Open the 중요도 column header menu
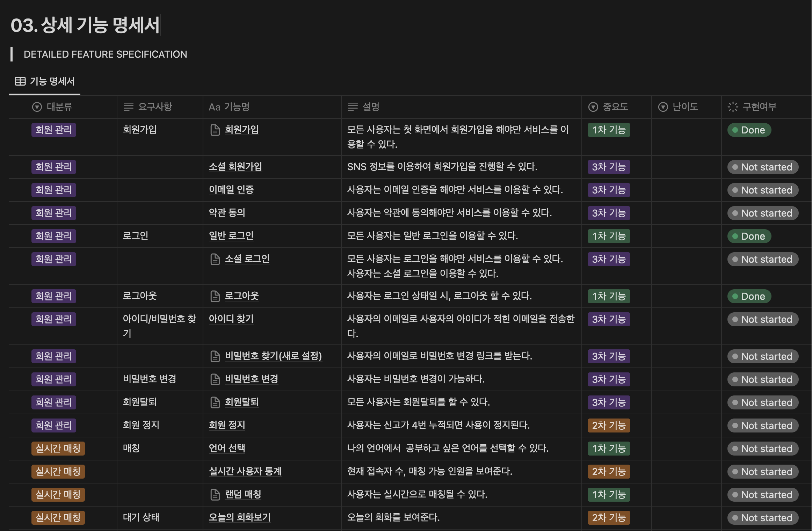 pyautogui.click(x=615, y=107)
